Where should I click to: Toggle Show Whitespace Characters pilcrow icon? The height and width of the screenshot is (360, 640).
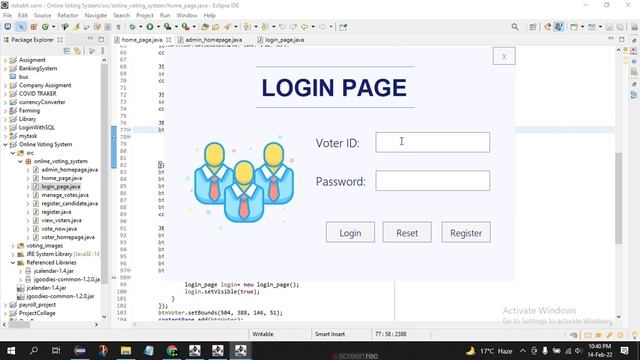tap(118, 27)
